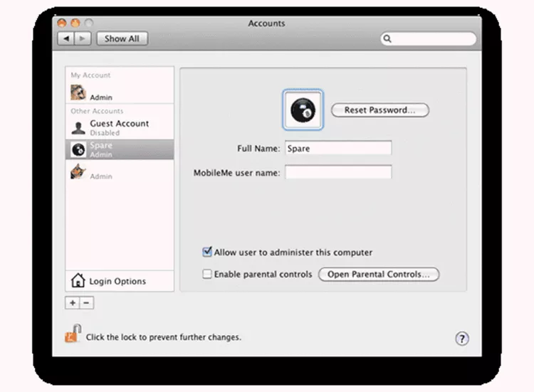Remove account with the minus button
The image size is (534, 392).
[87, 302]
